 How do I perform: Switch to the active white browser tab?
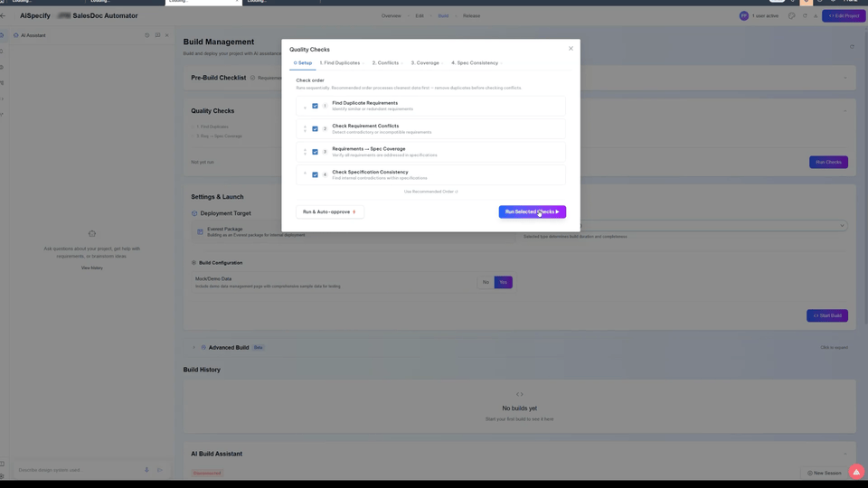coord(203,2)
